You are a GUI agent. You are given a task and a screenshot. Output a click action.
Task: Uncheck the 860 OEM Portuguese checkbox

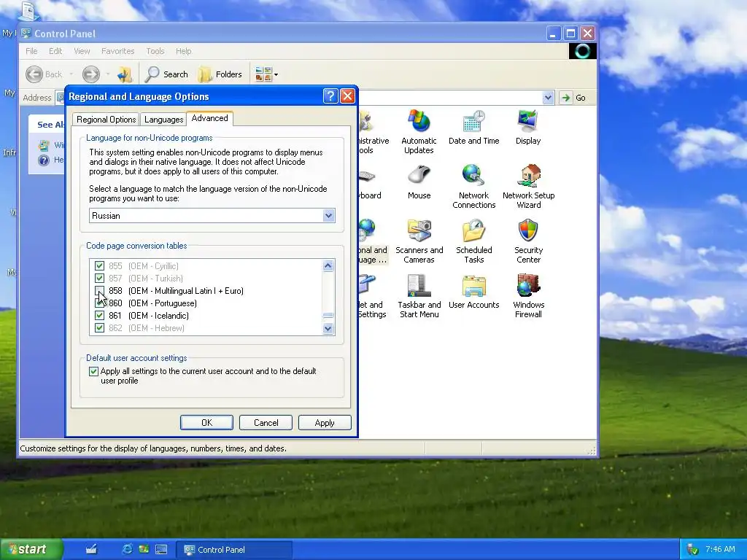click(99, 303)
